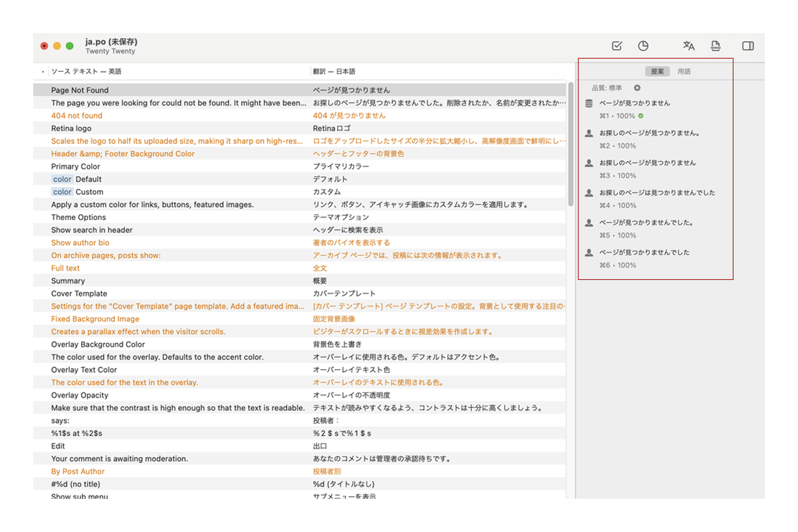The image size is (798, 532).
Task: Switch to the 用語 tab
Action: (x=684, y=71)
